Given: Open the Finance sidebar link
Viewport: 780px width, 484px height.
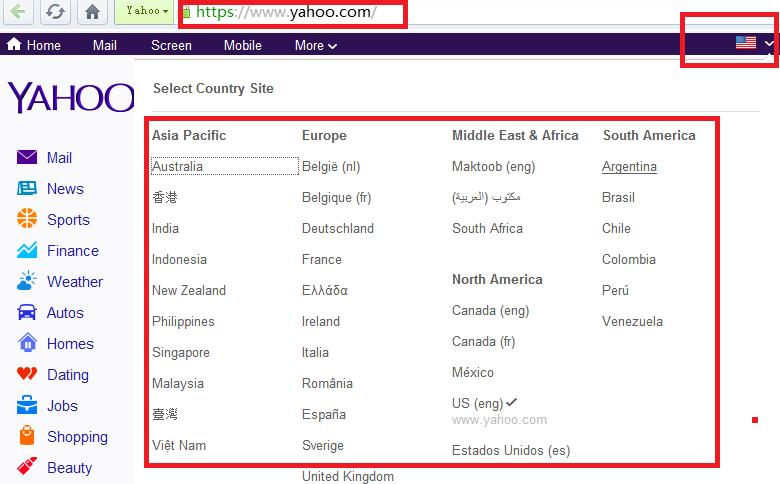Looking at the screenshot, I should (x=73, y=251).
